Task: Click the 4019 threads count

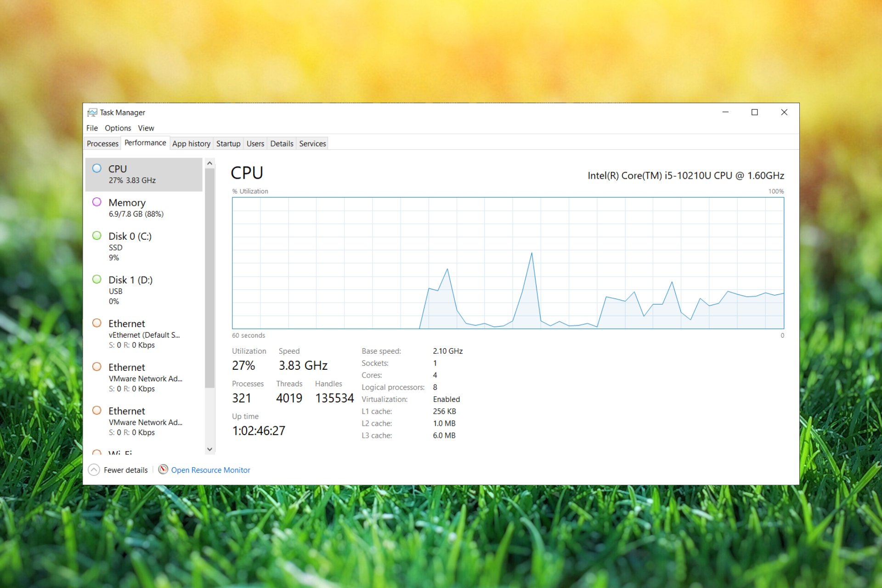Action: click(x=289, y=398)
